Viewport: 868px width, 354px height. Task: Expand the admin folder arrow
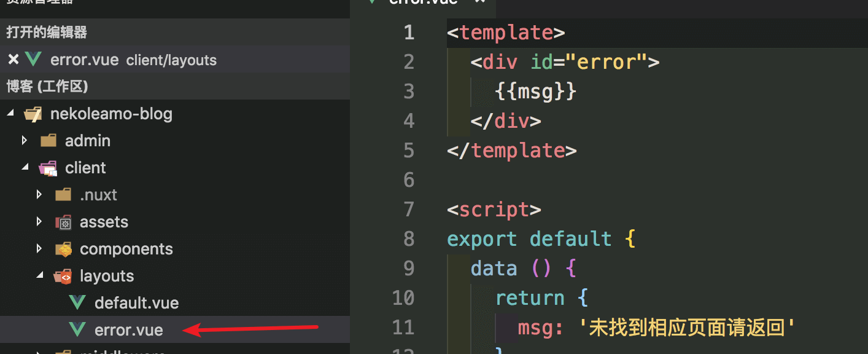pos(25,141)
